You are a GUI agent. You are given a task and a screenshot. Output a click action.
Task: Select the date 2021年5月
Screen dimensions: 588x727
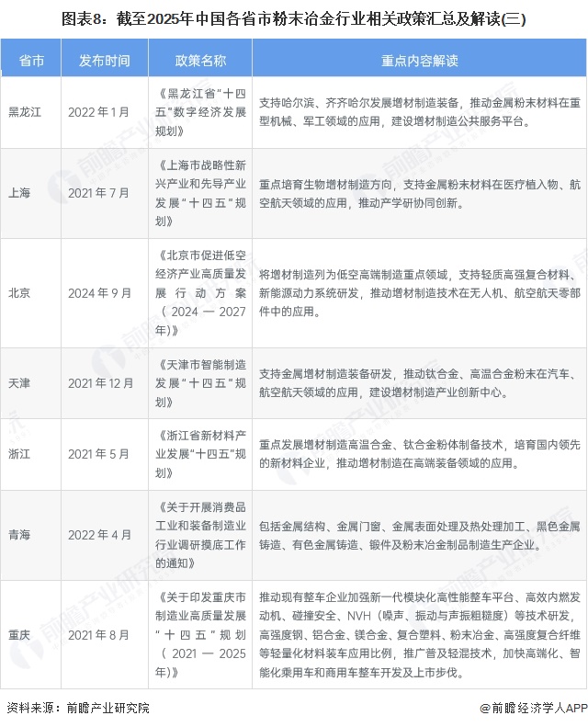(98, 454)
